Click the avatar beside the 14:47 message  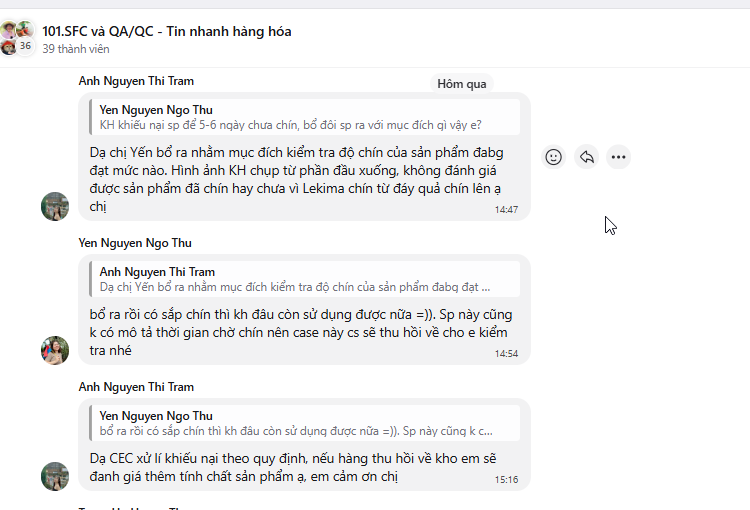[55, 206]
